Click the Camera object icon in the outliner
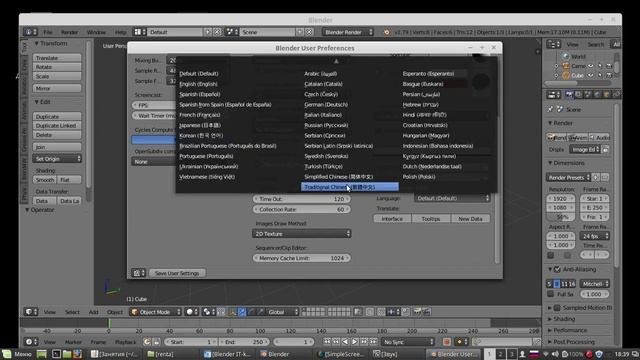This screenshot has height=360, width=640. pyautogui.click(x=566, y=66)
